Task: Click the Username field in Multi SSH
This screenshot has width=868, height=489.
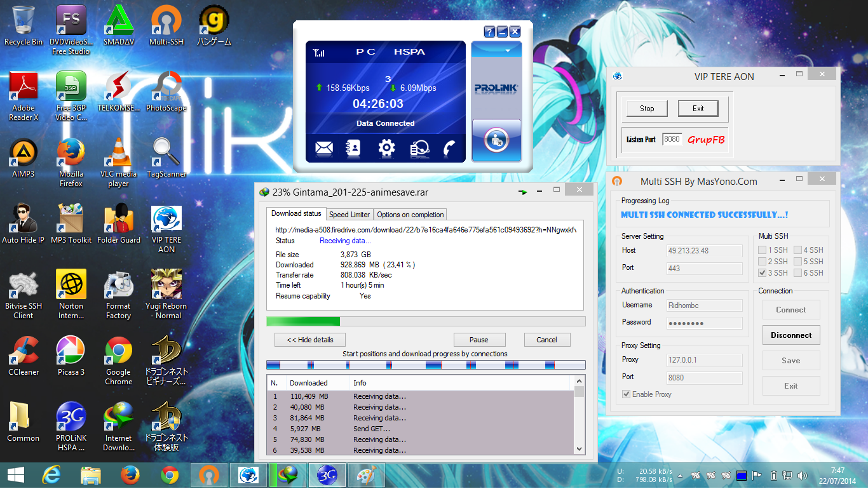Action: tap(704, 305)
